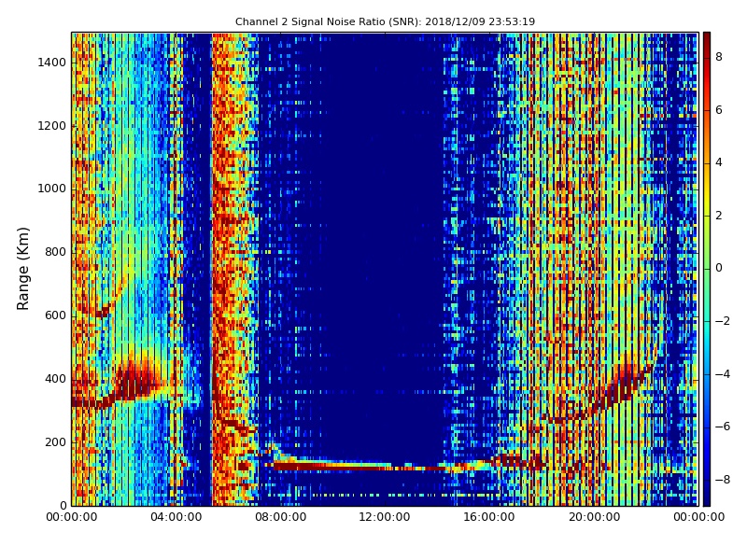Image resolution: width=747 pixels, height=560 pixels.
Task: Click the dark blue bottom of the colorbar
Action: 707,499
